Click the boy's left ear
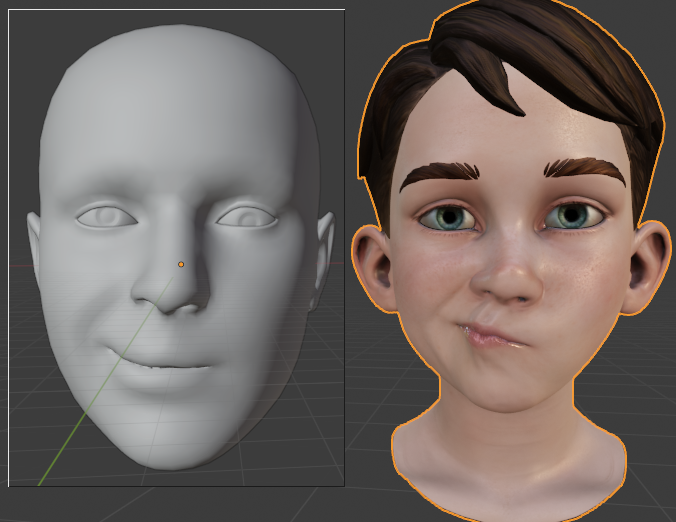The width and height of the screenshot is (676, 522). click(x=374, y=268)
